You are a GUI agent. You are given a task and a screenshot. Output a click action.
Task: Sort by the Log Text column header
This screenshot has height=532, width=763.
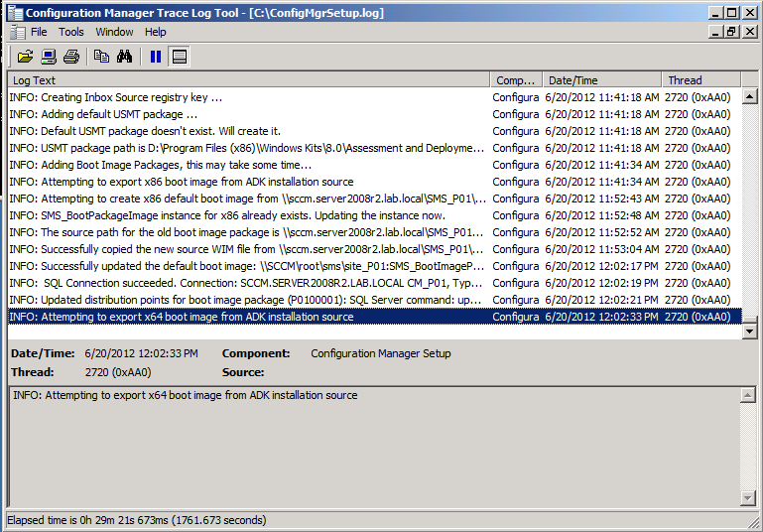click(x=249, y=80)
